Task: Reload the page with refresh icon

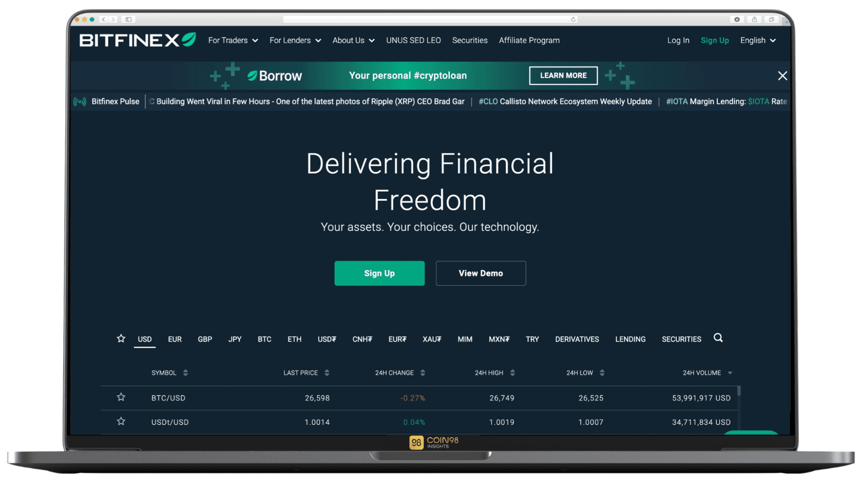Action: tap(573, 19)
